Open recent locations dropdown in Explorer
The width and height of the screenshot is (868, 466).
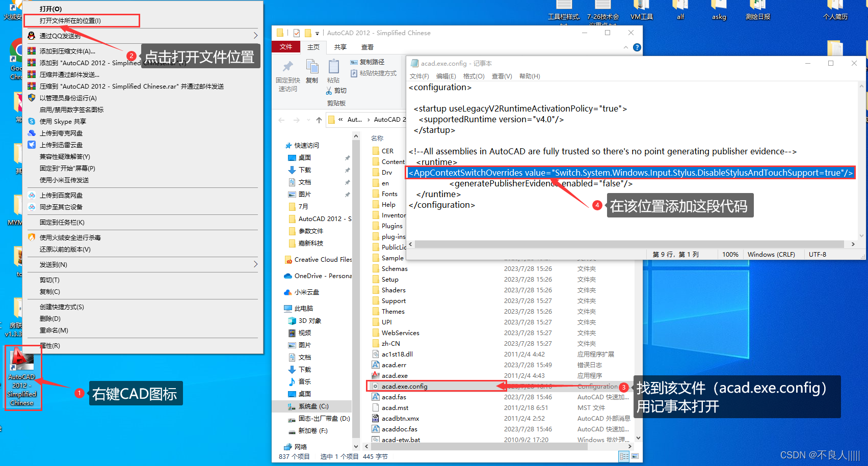tap(309, 120)
